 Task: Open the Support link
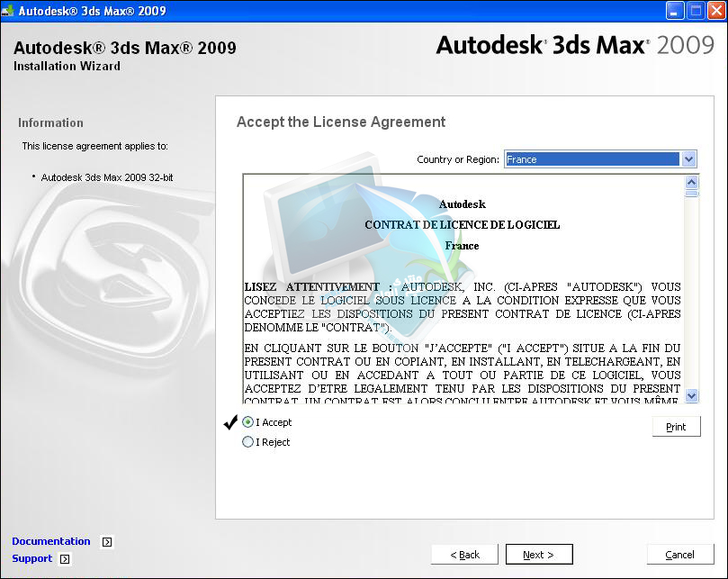pyautogui.click(x=32, y=558)
